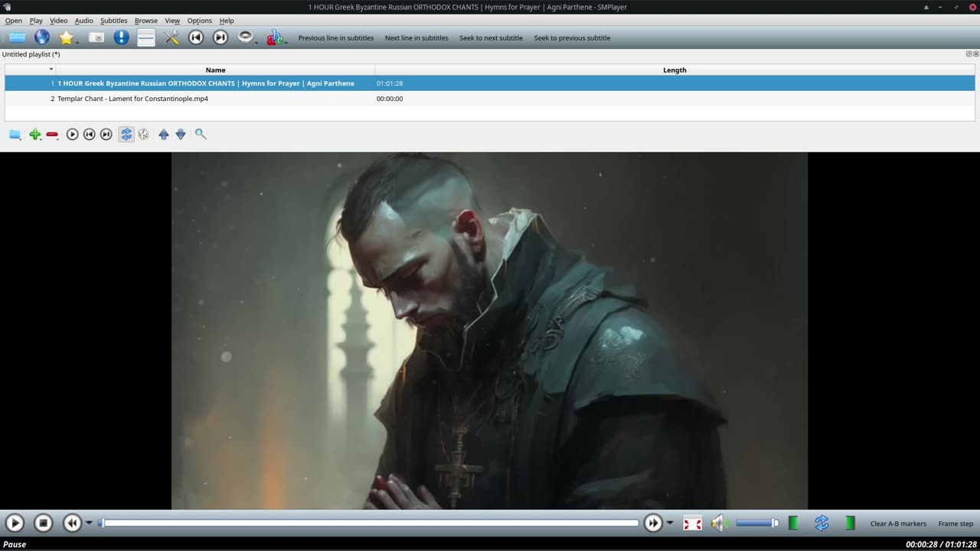Move selected playlist item down

(181, 135)
